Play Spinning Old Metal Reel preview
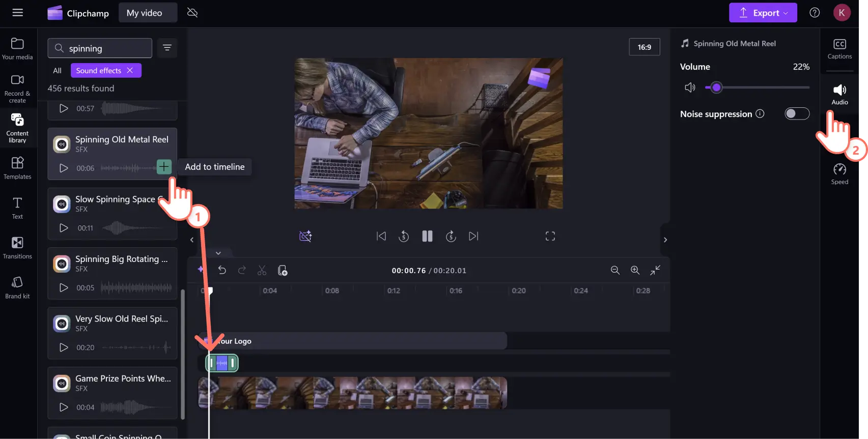The width and height of the screenshot is (868, 439). (x=64, y=168)
